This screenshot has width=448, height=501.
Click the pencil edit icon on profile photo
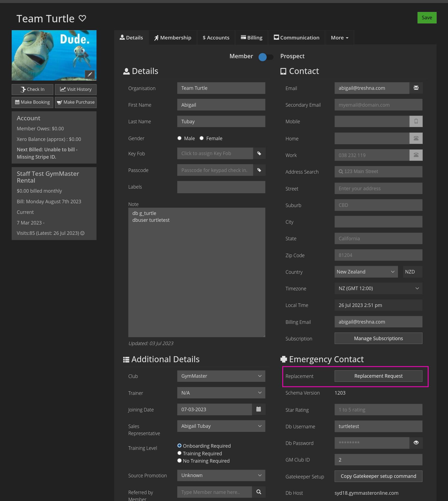90,75
